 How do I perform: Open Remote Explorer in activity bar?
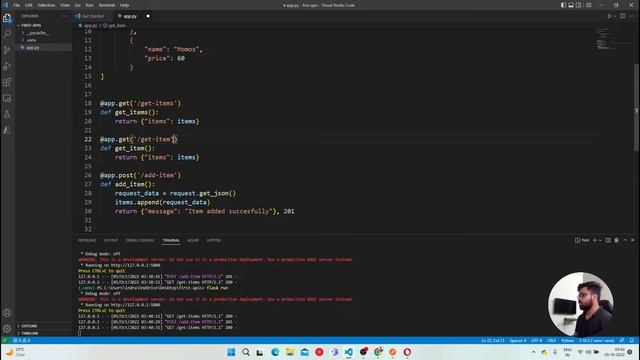[7, 98]
